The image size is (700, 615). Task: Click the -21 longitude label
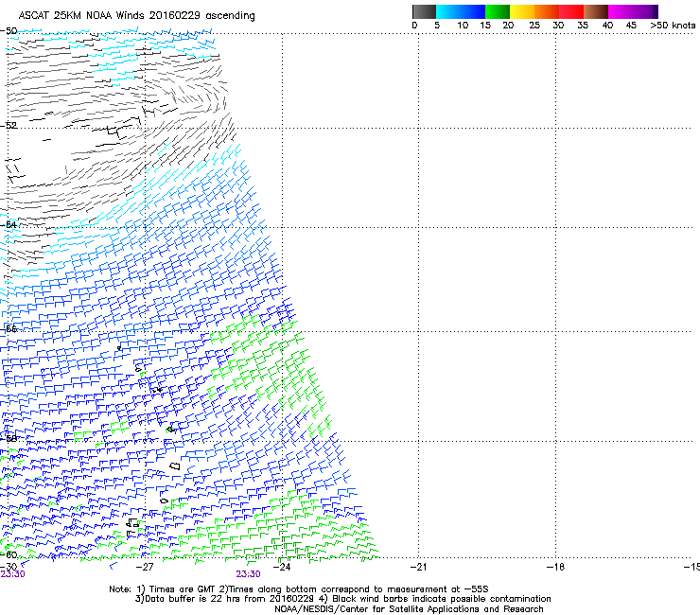pos(418,567)
